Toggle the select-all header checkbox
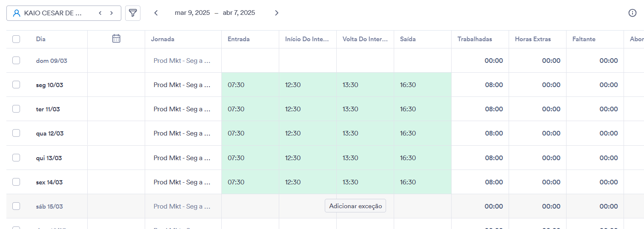644x229 pixels. 16,39
